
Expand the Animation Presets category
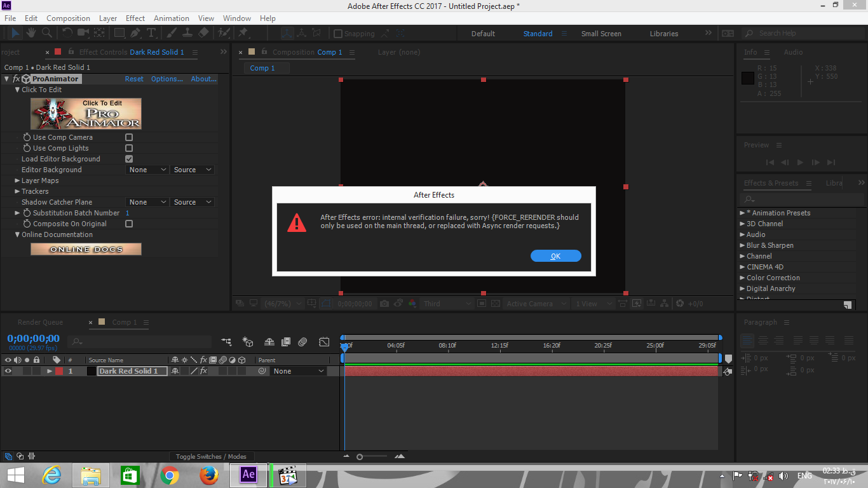(742, 213)
